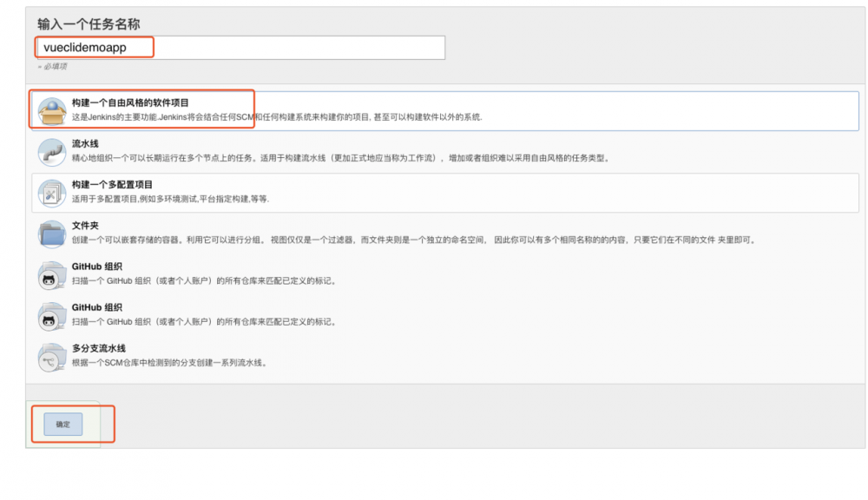This screenshot has width=868, height=500.
Task: Select 构建一个自由风格的软件项目 title
Action: coord(130,102)
